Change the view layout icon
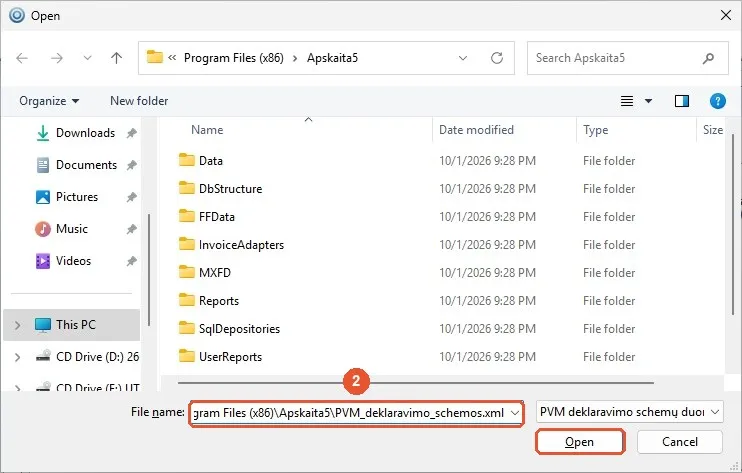The width and height of the screenshot is (742, 473). point(627,101)
